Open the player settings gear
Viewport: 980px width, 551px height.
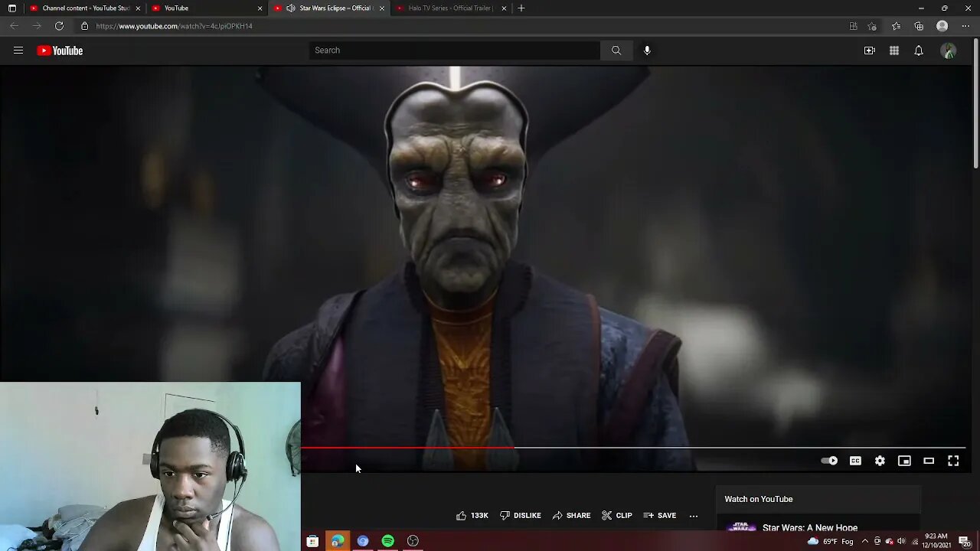coord(880,461)
